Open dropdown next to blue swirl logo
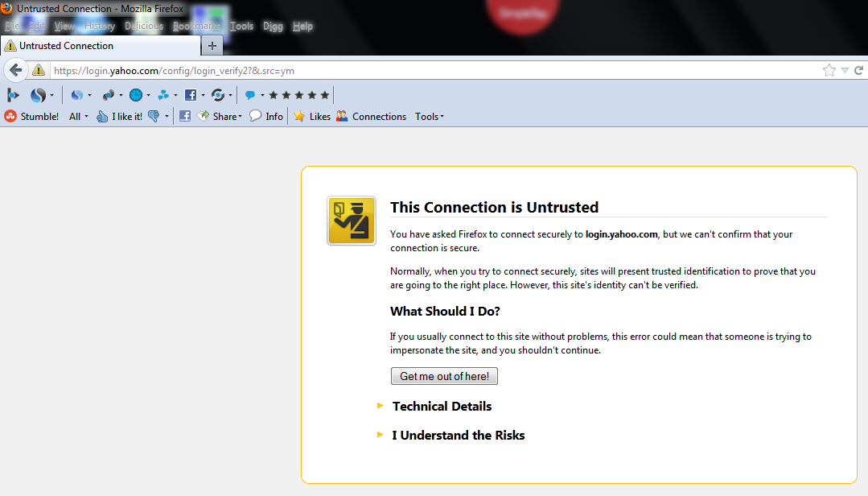868x496 pixels. (x=52, y=95)
